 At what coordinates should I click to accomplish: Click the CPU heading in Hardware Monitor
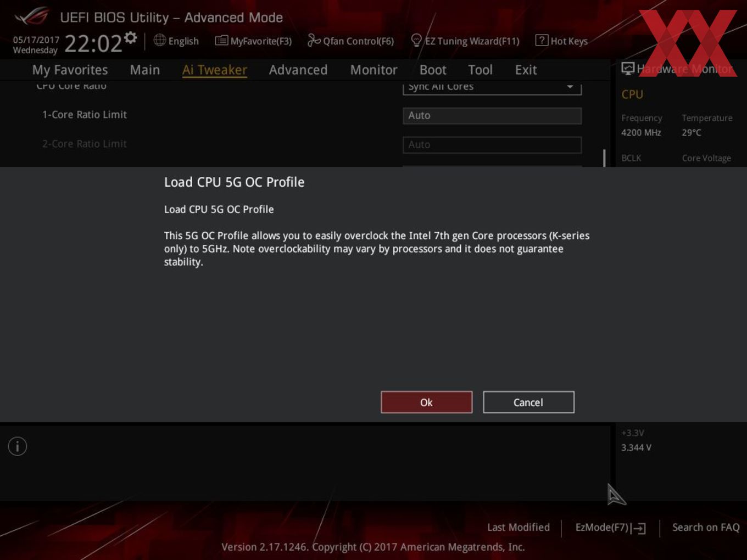(x=632, y=94)
